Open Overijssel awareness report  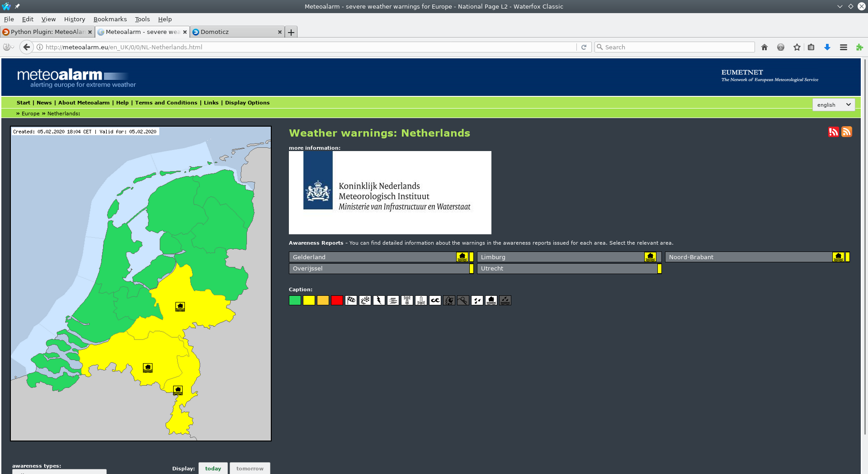point(381,269)
